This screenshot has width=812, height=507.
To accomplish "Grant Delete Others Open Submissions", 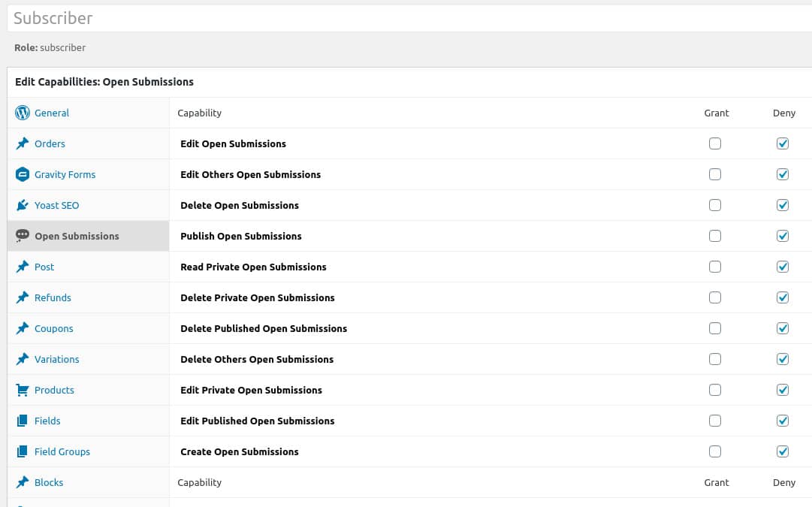I will 714,359.
